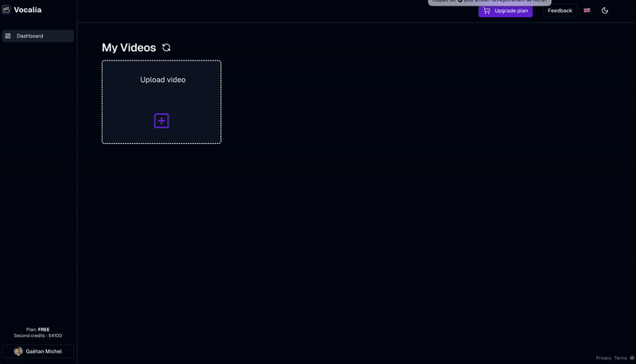
Task: Click the screen recording notification banner
Action: click(489, 2)
